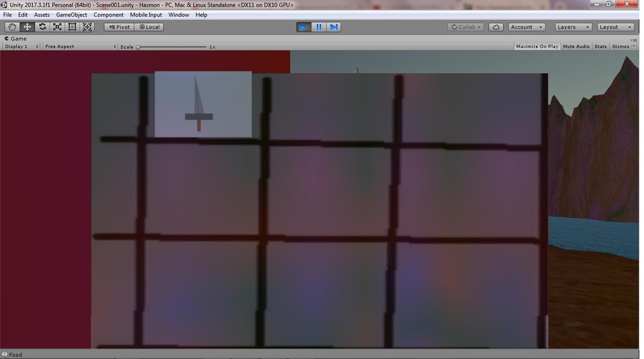The width and height of the screenshot is (644, 359).
Task: Open the Display 1 dropdown
Action: 22,46
